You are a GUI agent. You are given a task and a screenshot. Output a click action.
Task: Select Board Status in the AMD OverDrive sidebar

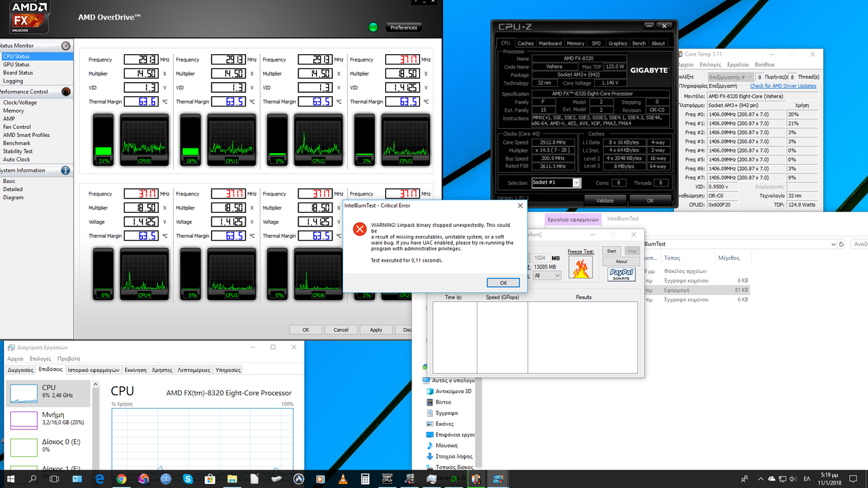click(18, 73)
